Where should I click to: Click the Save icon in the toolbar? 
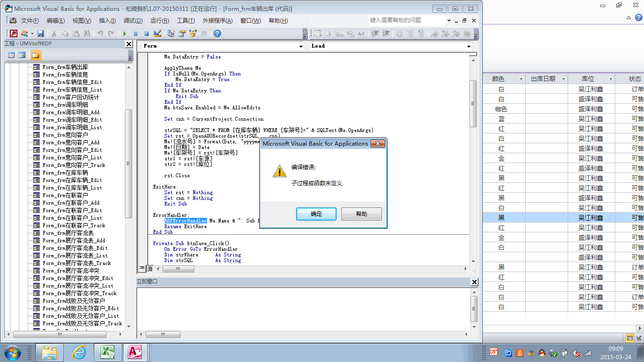tap(41, 33)
